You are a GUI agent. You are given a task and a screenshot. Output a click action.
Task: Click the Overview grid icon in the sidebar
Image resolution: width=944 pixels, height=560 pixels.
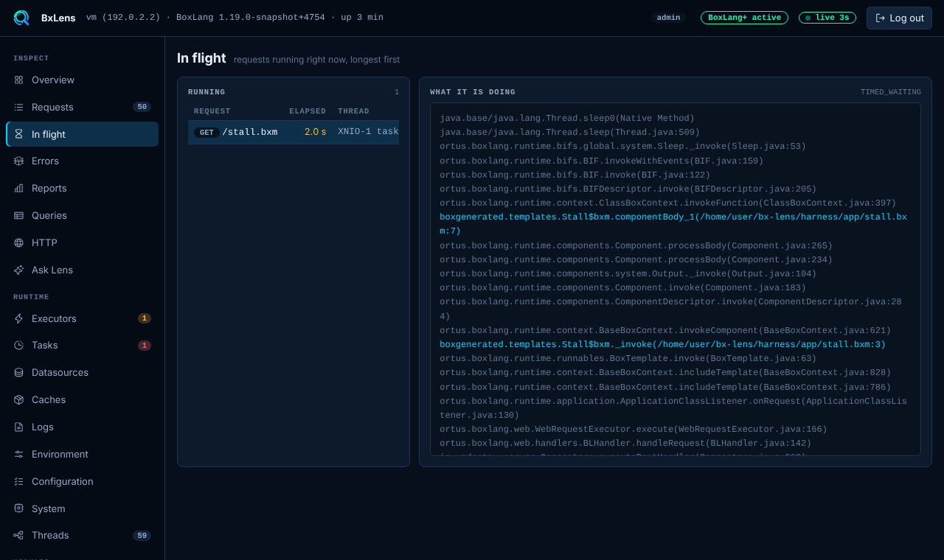pos(18,80)
